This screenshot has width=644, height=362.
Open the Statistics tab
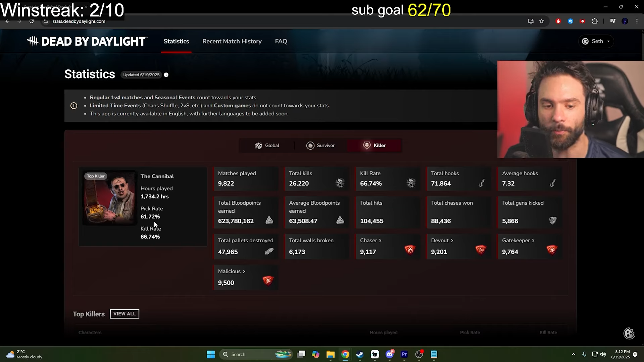176,41
